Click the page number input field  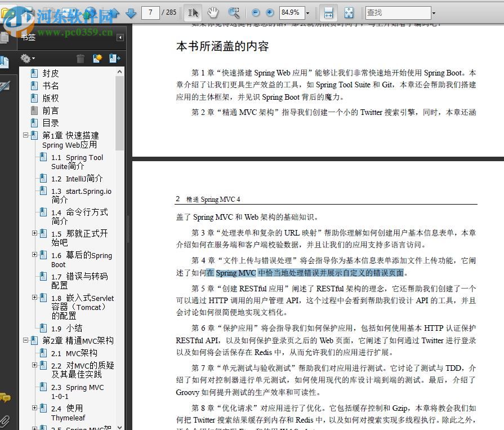tap(150, 12)
